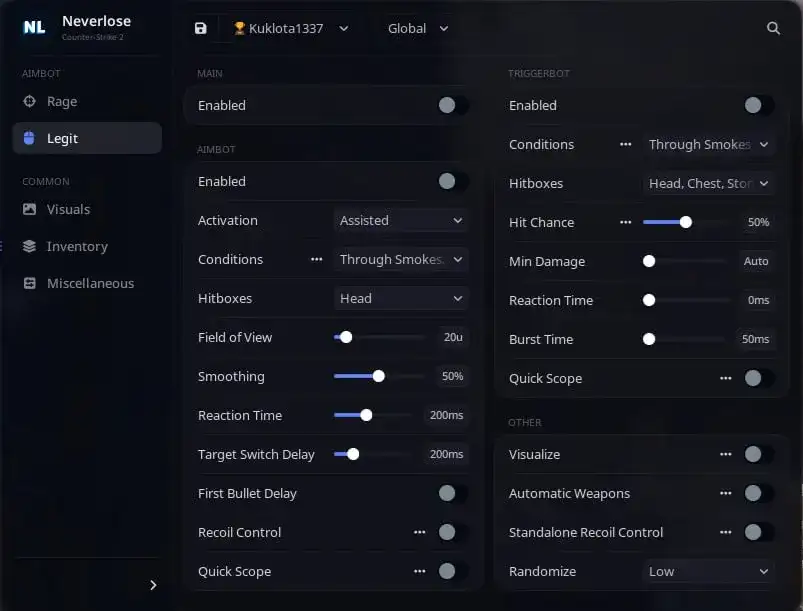This screenshot has width=803, height=611.
Task: Open the search magnifier icon
Action: pos(773,28)
